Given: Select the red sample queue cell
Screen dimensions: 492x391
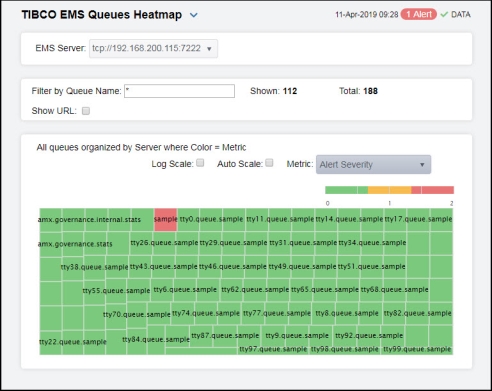Looking at the screenshot, I should pyautogui.click(x=166, y=219).
